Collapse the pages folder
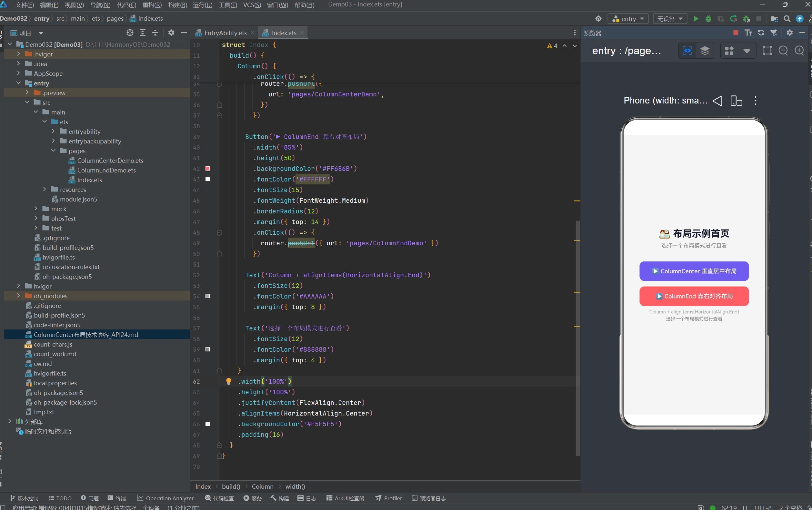 click(53, 151)
